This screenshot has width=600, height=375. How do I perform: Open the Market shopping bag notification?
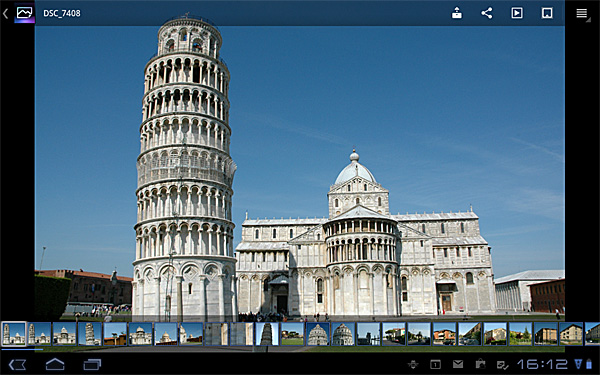click(x=480, y=364)
